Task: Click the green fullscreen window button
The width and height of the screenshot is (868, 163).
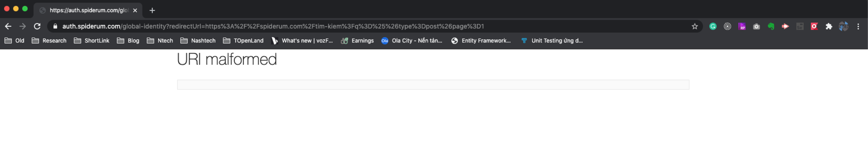Action: (x=25, y=9)
